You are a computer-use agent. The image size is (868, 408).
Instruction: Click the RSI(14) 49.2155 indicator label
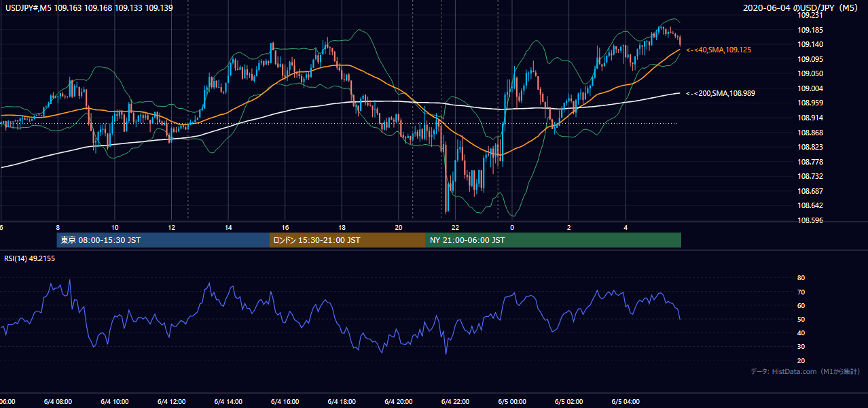tap(30, 258)
